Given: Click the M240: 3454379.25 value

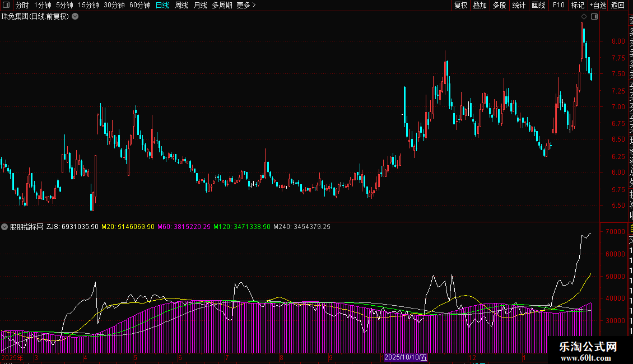Looking at the screenshot, I should pos(302,227).
